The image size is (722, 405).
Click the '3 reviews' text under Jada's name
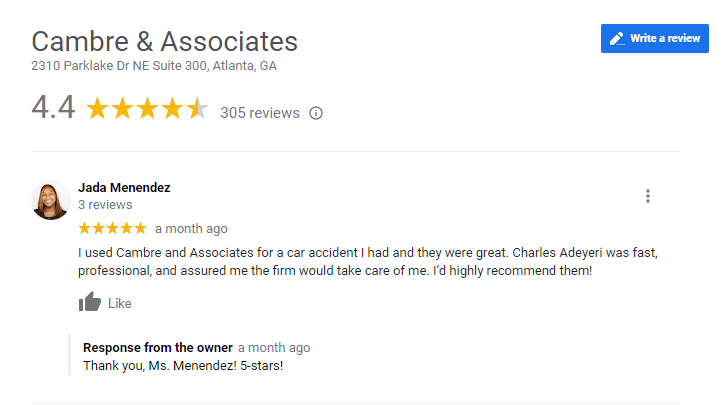pos(105,205)
